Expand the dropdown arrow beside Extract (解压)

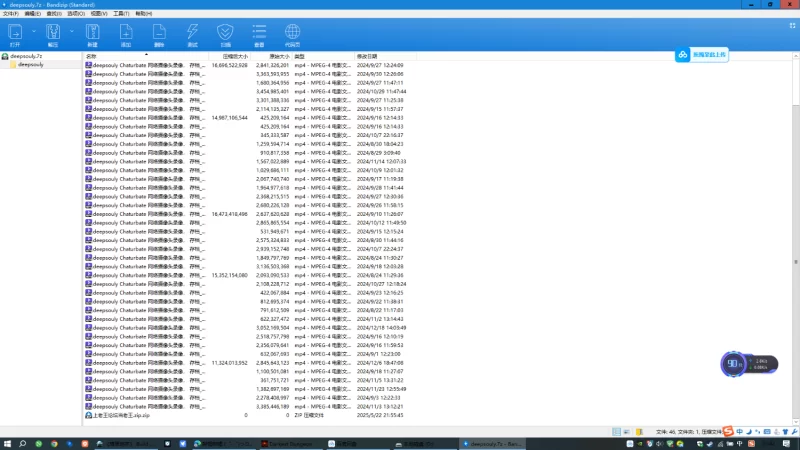(x=71, y=31)
